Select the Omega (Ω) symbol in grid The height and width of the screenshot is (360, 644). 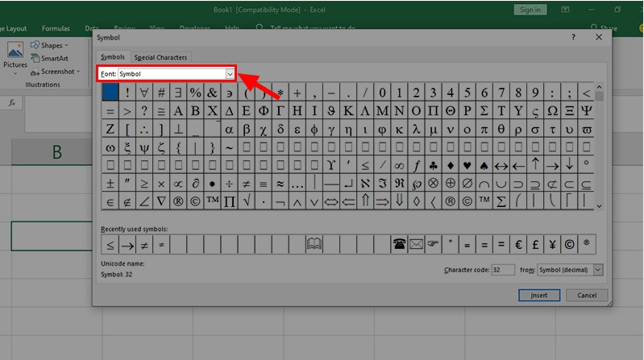(552, 111)
